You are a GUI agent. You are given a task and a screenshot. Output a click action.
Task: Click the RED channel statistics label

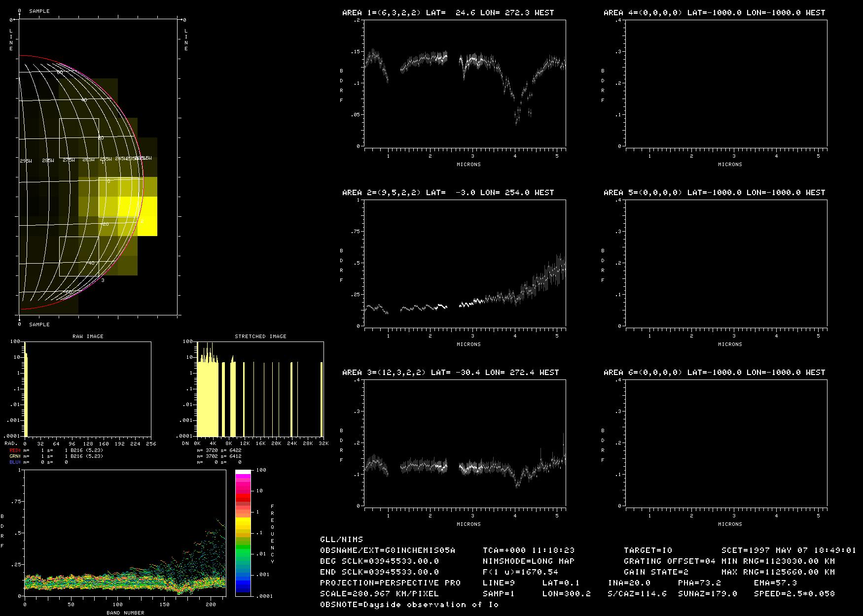pos(15,450)
